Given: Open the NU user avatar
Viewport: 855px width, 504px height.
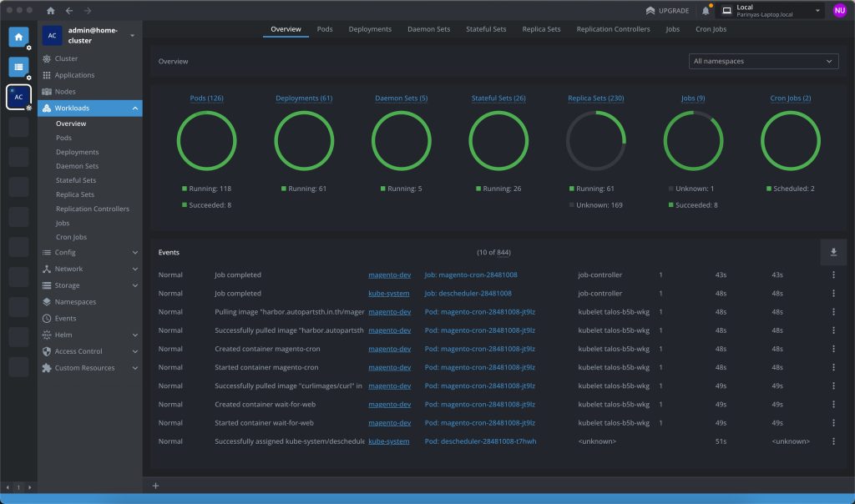Looking at the screenshot, I should tap(840, 11).
